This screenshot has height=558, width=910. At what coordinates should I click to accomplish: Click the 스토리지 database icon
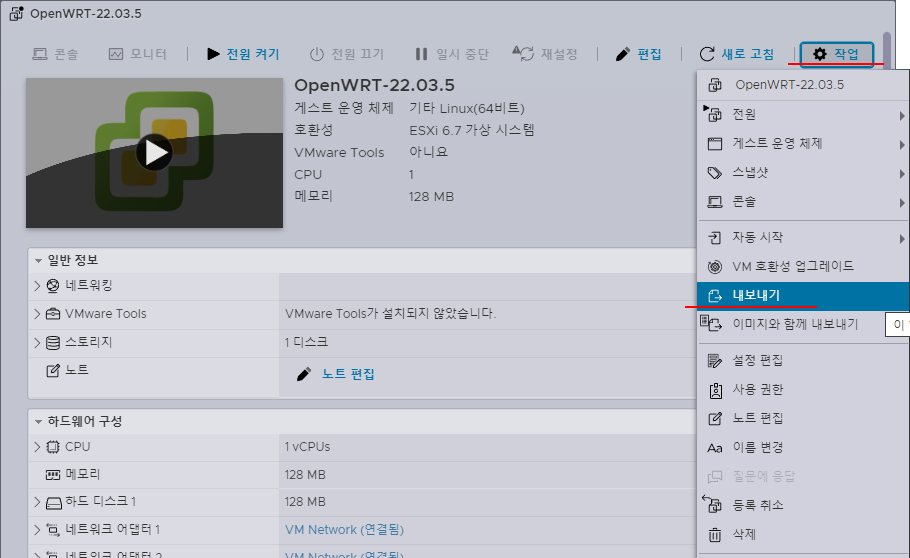point(53,343)
